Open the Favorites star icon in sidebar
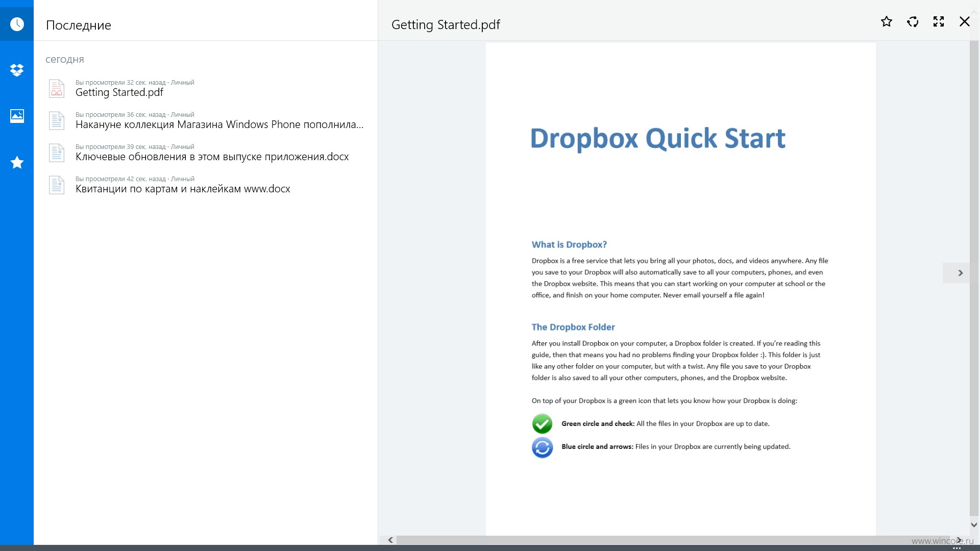The height and width of the screenshot is (551, 980). click(17, 162)
